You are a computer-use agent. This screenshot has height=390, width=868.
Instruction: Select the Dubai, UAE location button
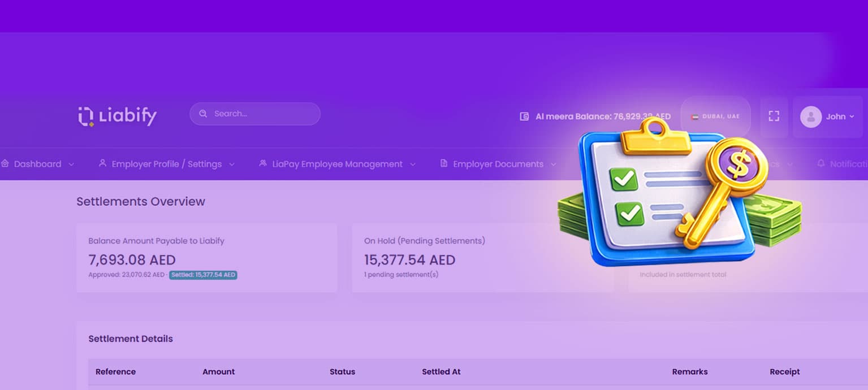pos(715,116)
